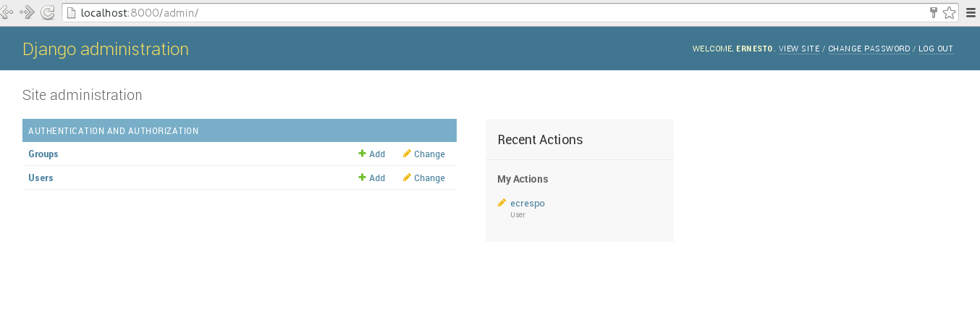This screenshot has height=334, width=980.
Task: Add a new group with the plus icon
Action: point(362,154)
